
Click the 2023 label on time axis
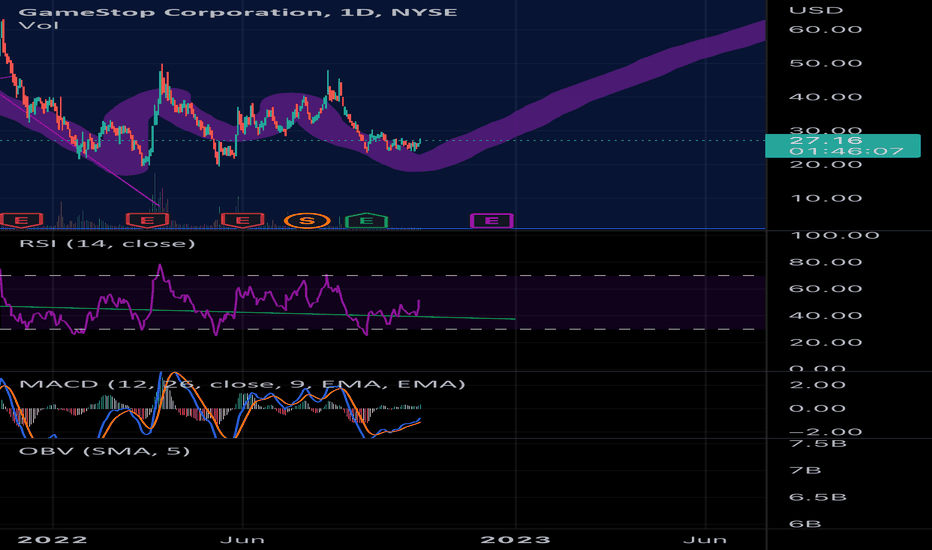(515, 539)
